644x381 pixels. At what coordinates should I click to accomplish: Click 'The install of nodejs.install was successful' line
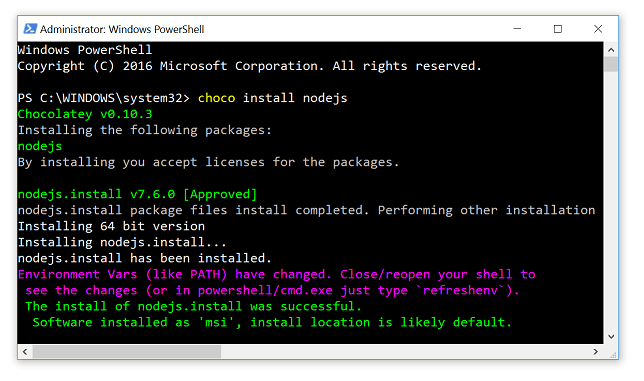pos(193,306)
